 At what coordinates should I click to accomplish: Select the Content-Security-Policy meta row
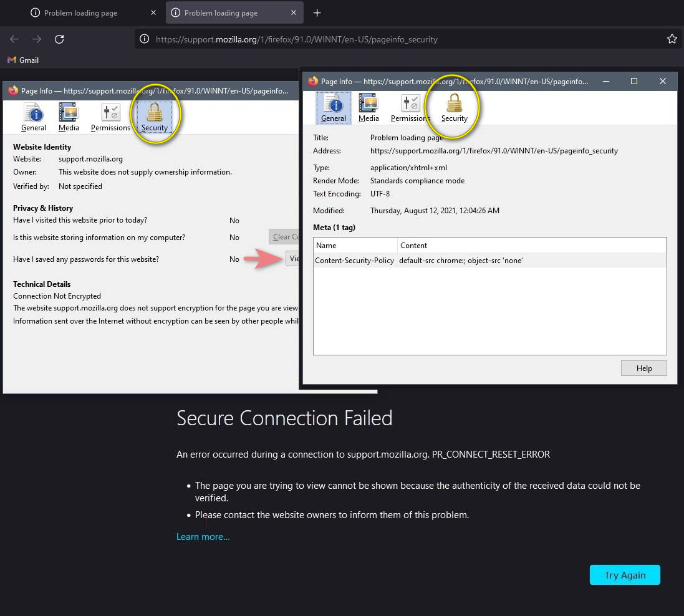489,261
